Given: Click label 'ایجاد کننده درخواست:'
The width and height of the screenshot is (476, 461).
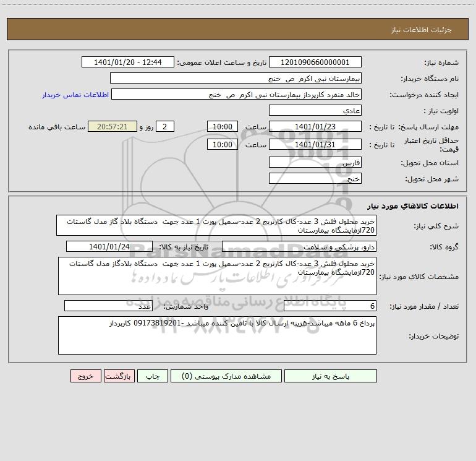Looking at the screenshot, I should [x=424, y=95].
